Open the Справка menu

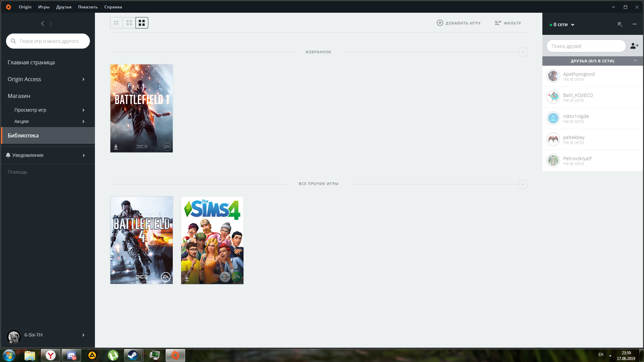point(113,7)
